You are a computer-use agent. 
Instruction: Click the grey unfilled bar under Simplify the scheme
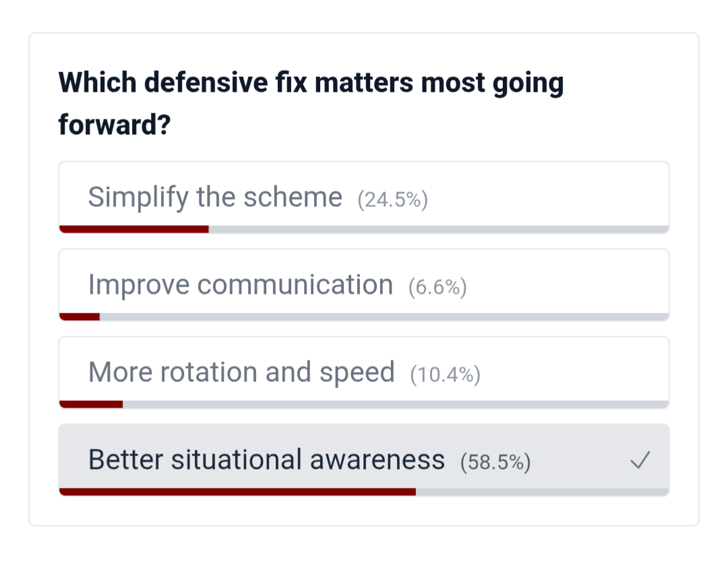click(438, 229)
